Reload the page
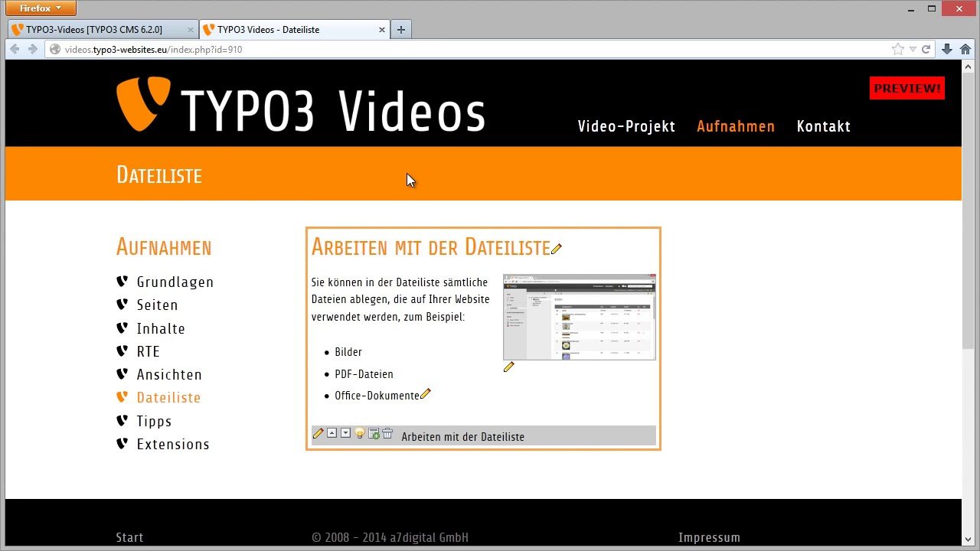 pos(926,49)
